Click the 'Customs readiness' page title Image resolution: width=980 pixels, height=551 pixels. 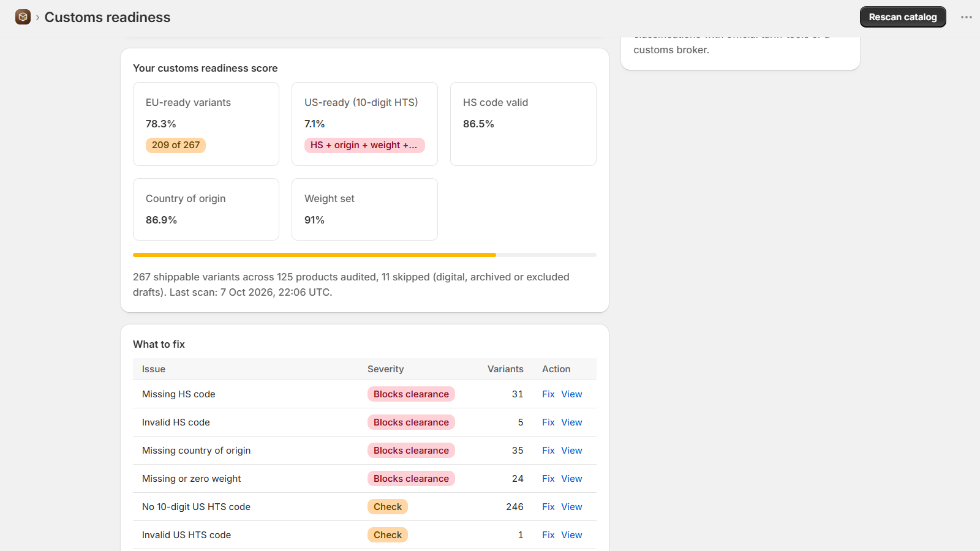(x=107, y=17)
